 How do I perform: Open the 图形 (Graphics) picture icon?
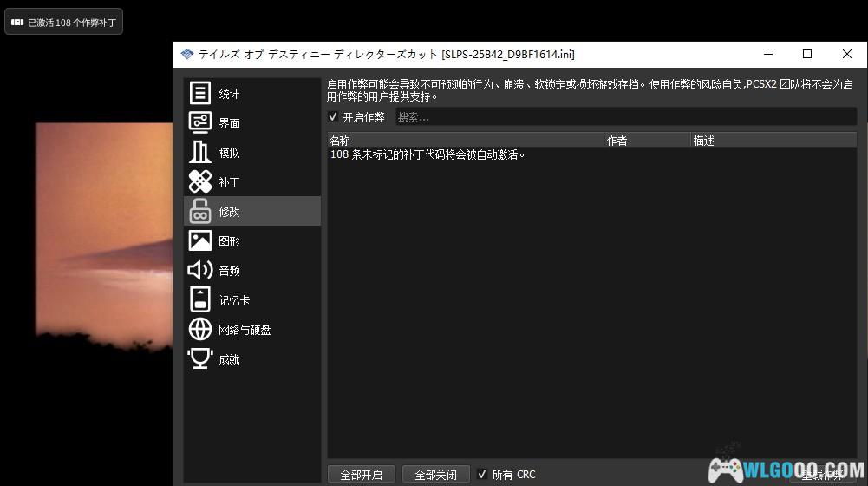click(200, 241)
